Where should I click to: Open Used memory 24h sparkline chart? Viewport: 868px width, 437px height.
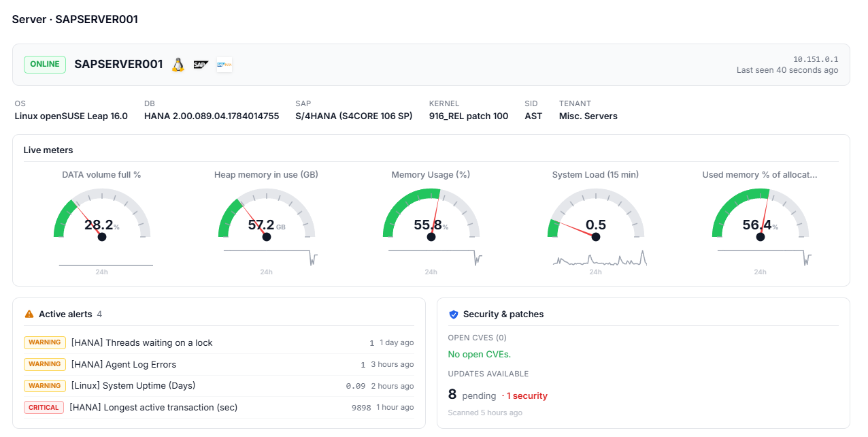(x=765, y=258)
